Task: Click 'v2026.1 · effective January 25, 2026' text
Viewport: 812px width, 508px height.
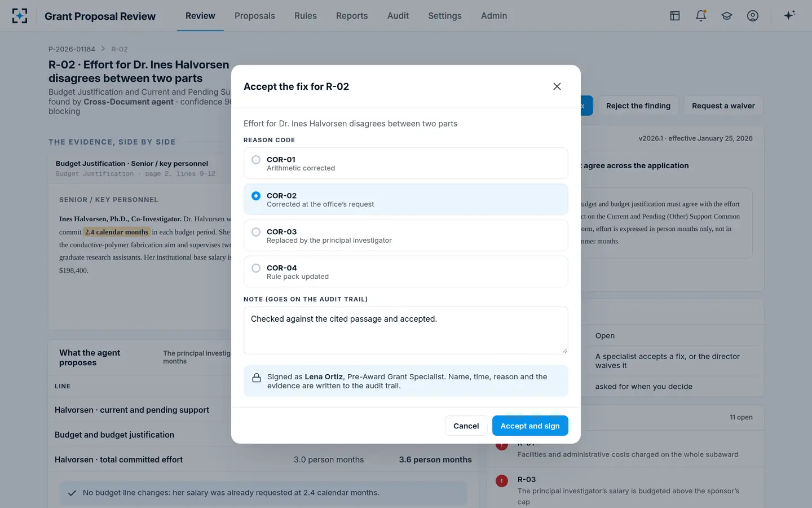Action: 695,138
